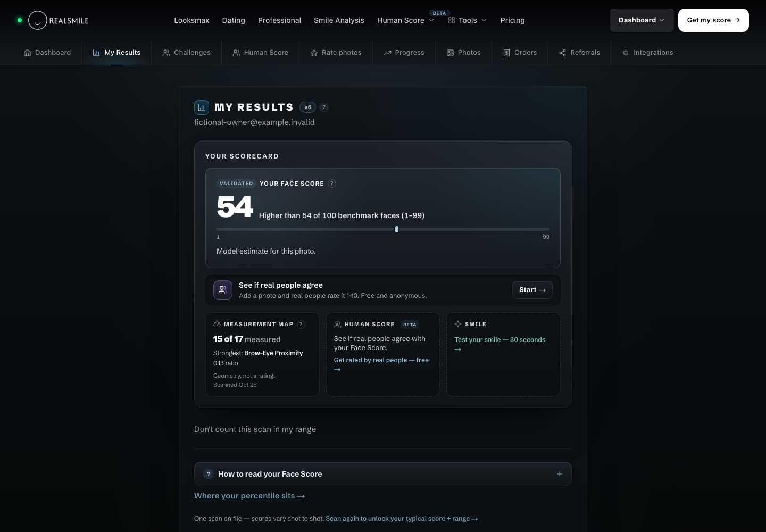Click the My Results heading chart icon
Screen dimensions: 766x532
pos(202,107)
